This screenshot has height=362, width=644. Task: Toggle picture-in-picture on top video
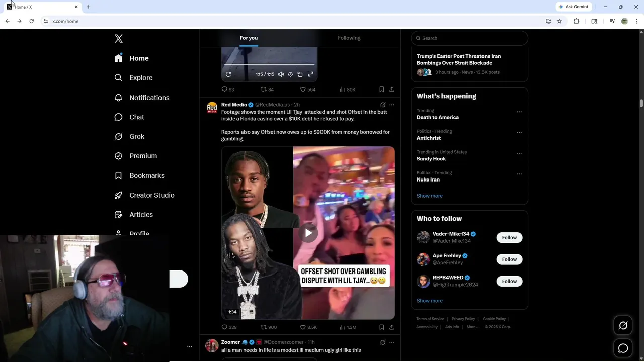300,74
